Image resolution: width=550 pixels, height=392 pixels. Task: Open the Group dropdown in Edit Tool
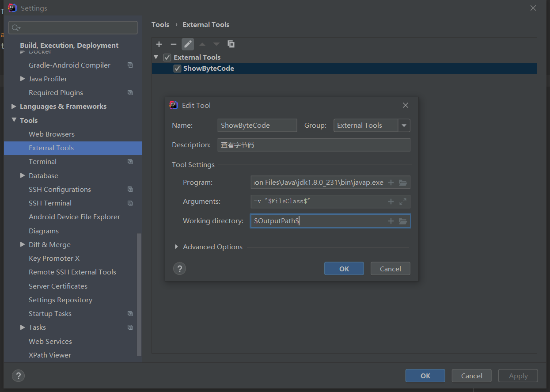click(404, 126)
